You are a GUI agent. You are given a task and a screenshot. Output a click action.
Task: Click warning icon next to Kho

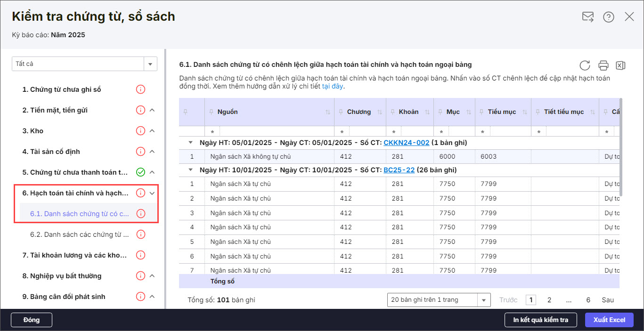point(140,131)
